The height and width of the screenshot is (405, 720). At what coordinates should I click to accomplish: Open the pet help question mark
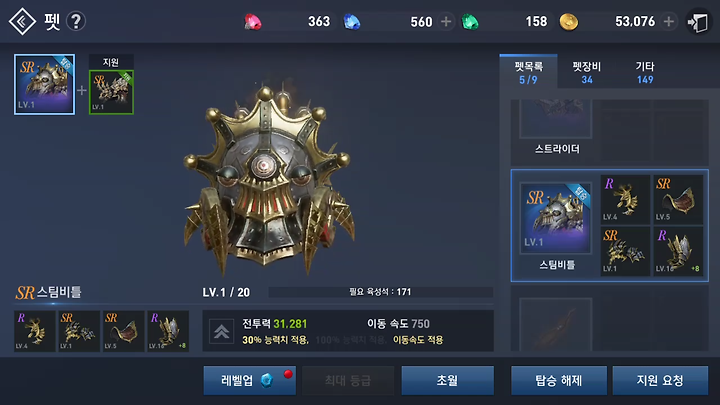click(x=76, y=21)
